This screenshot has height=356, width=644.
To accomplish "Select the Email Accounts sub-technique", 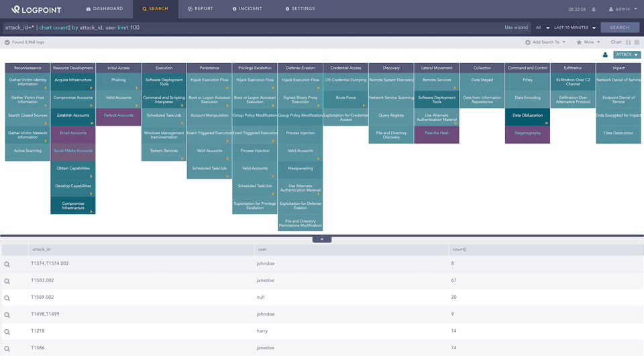I will 73,135.
